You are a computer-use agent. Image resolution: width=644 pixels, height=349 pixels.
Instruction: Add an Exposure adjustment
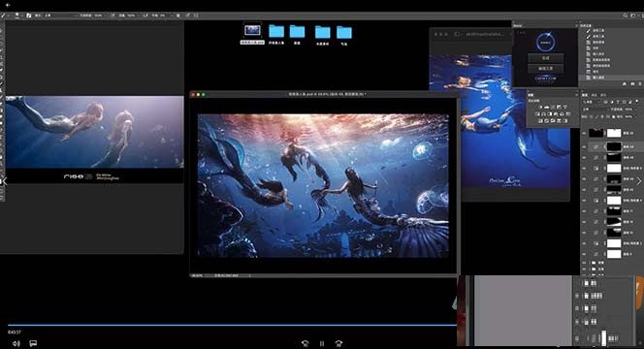(x=559, y=107)
